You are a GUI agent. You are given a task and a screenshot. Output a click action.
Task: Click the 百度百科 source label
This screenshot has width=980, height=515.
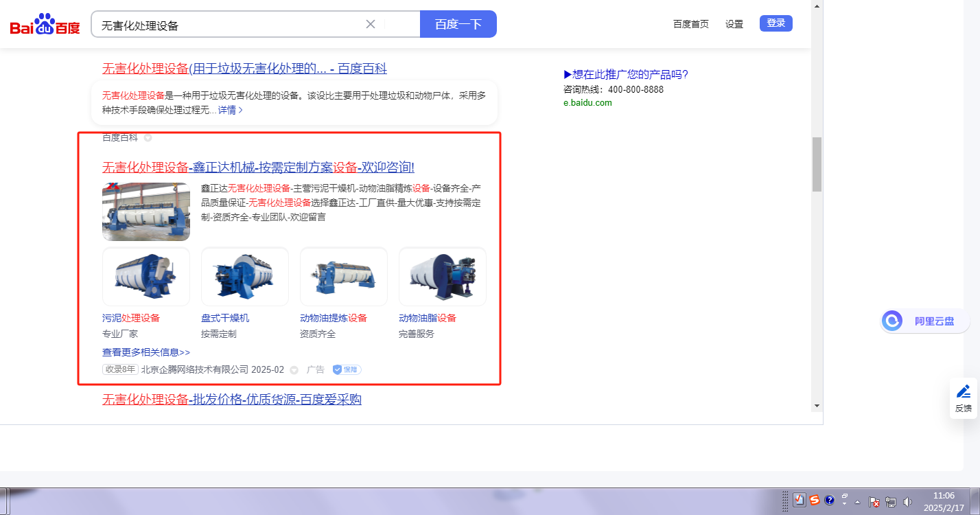pos(120,137)
